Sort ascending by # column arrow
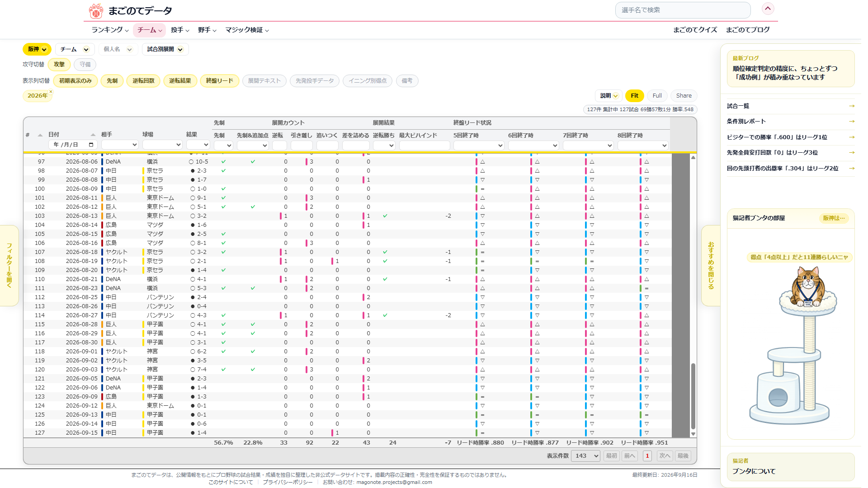This screenshot has width=868, height=488. [x=40, y=135]
